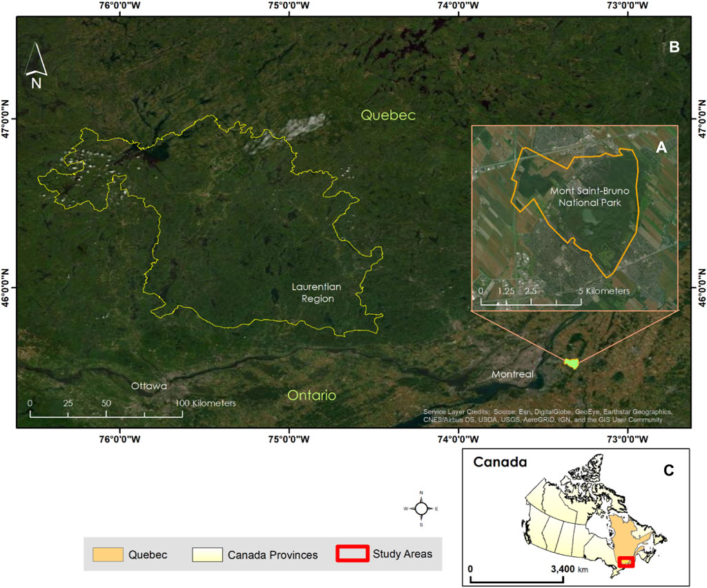Click the 'Quebec' province label on the map
This screenshot has width=707, height=588.
pos(388,115)
